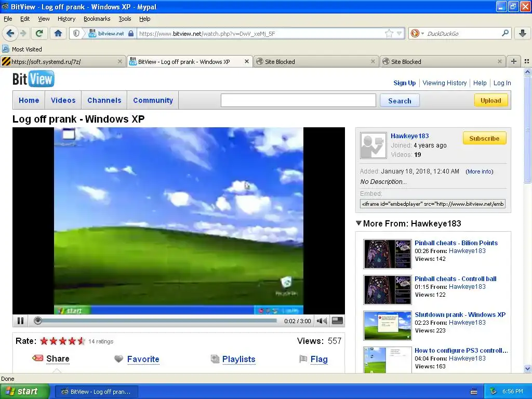Open Hawkeye183 channel avatar
The image size is (532, 399).
[x=373, y=145]
